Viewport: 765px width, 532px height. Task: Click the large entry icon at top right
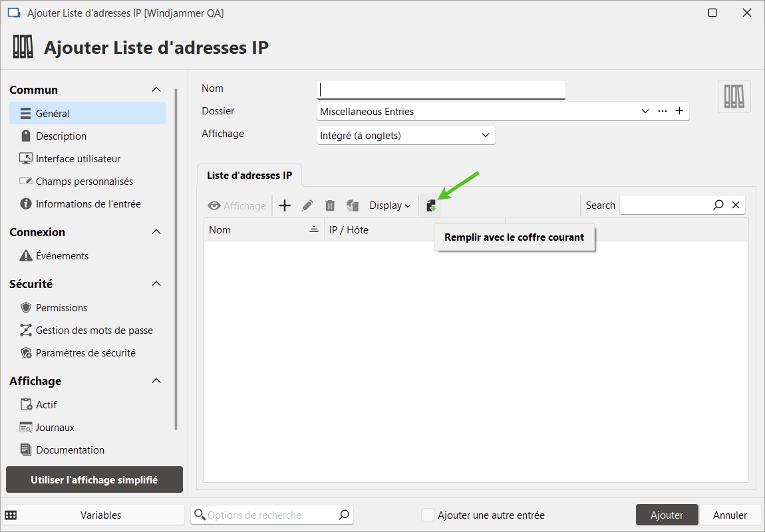(x=734, y=96)
